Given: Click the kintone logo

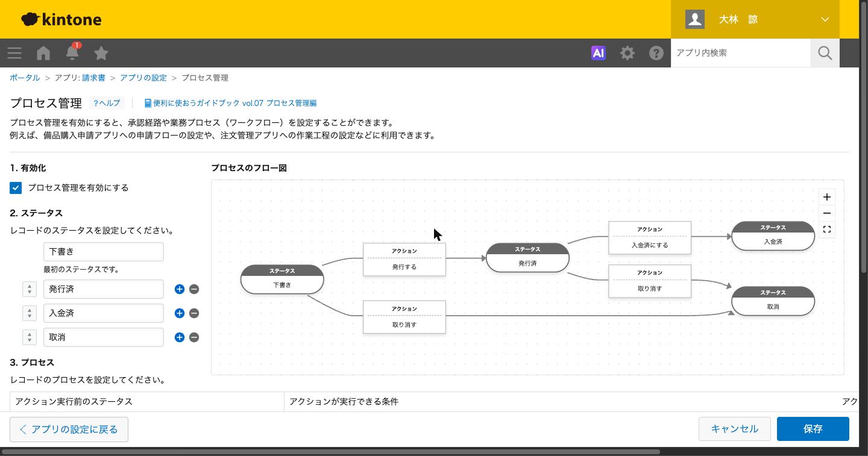Looking at the screenshot, I should pyautogui.click(x=61, y=19).
